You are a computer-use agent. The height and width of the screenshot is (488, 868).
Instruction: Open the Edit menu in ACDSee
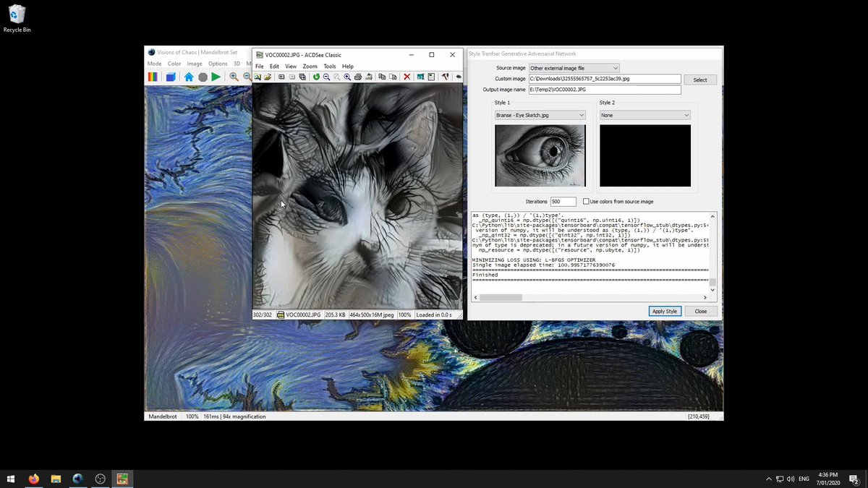(x=274, y=66)
